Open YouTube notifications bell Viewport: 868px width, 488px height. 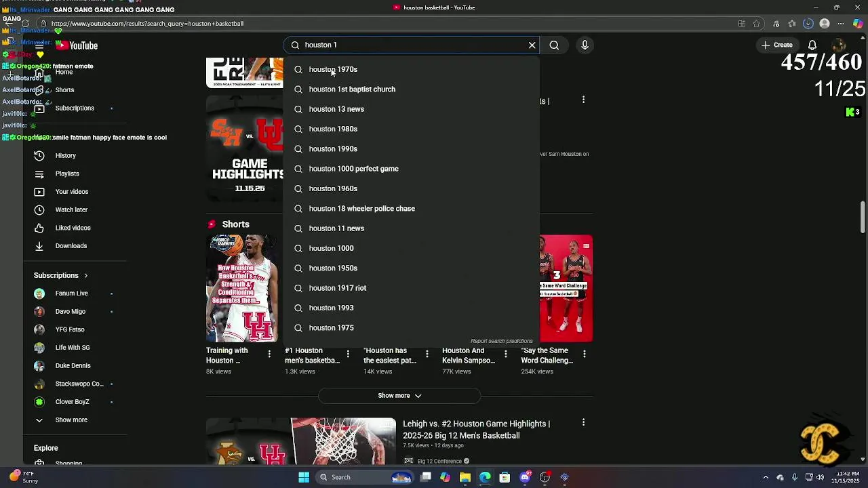[x=812, y=45]
